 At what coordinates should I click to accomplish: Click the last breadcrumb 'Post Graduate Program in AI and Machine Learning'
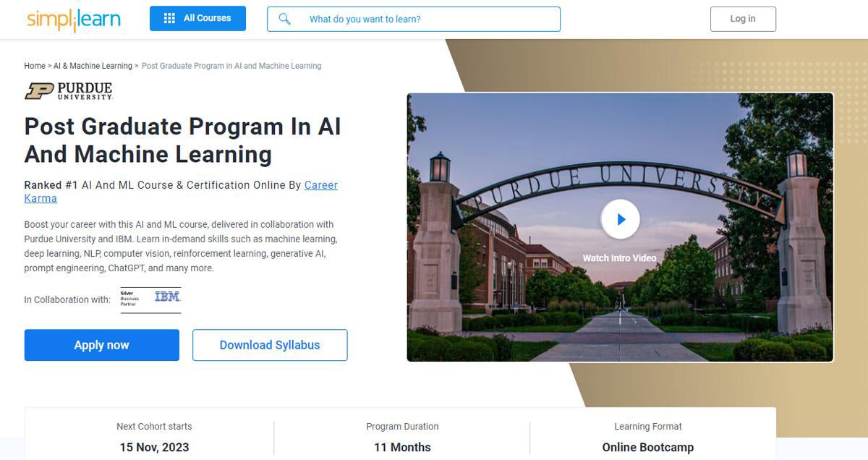click(x=231, y=66)
